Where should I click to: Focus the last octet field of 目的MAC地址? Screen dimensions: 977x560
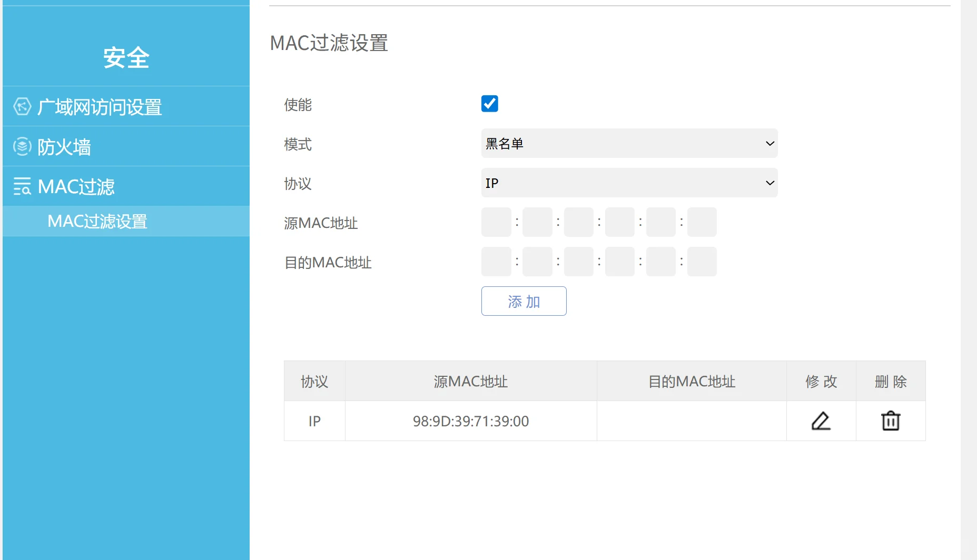pos(702,262)
